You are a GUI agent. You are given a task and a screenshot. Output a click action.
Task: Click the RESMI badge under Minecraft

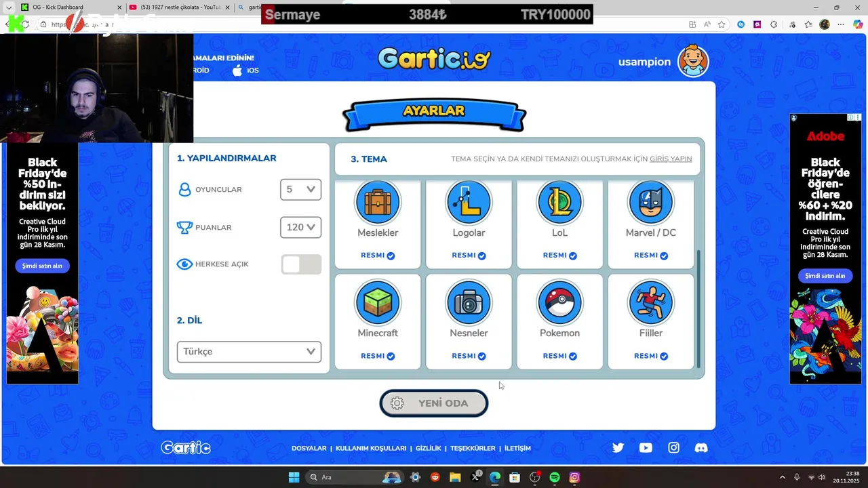pos(378,356)
